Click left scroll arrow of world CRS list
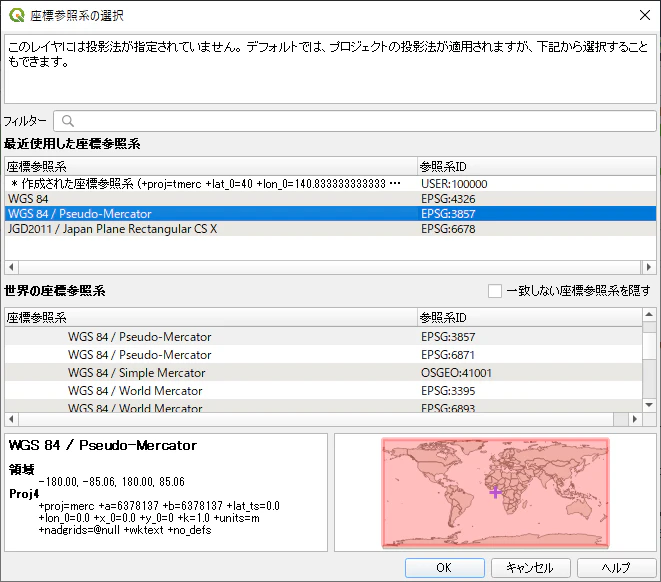 point(11,419)
